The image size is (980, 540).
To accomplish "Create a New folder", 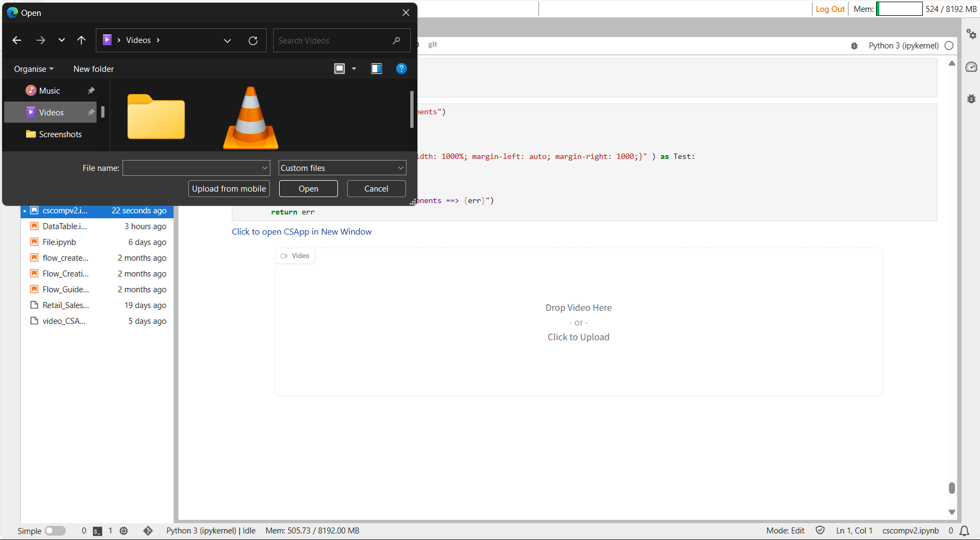I will point(94,69).
